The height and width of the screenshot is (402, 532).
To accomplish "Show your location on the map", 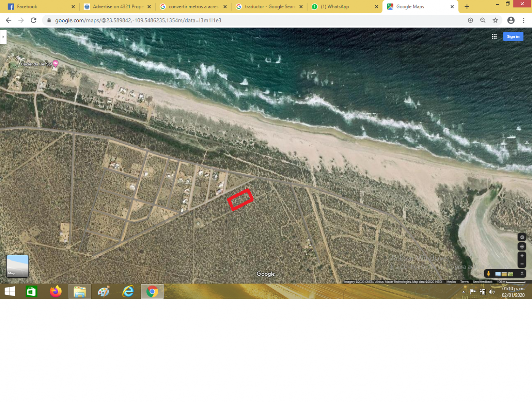I will click(x=522, y=246).
